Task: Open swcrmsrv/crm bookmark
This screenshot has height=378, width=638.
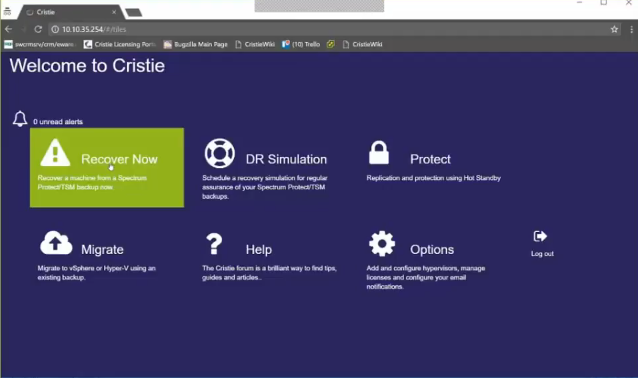Action: pos(39,44)
